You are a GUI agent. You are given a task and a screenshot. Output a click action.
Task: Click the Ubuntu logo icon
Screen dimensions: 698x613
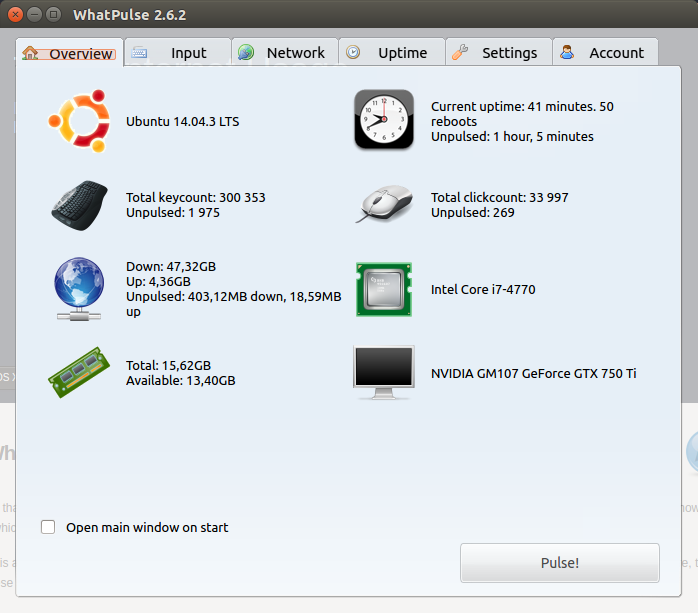[x=79, y=121]
